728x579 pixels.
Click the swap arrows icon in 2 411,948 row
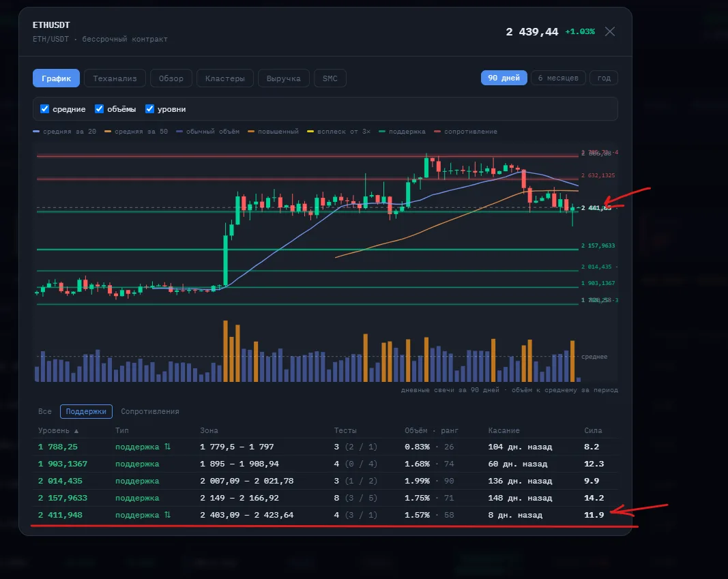tap(167, 514)
